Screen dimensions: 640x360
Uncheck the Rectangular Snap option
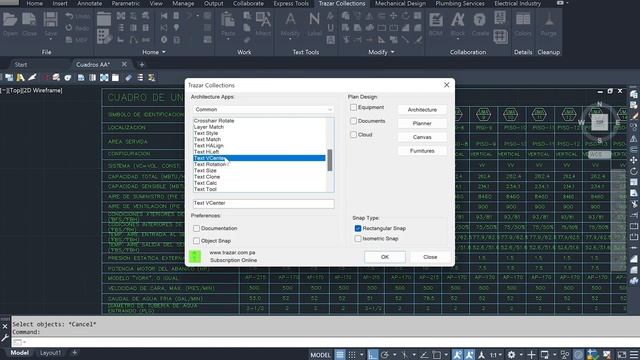pyautogui.click(x=358, y=228)
